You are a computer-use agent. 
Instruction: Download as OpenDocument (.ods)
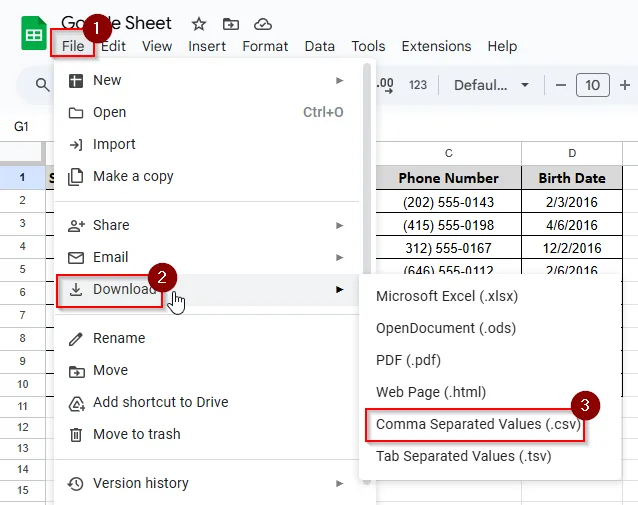tap(490, 328)
